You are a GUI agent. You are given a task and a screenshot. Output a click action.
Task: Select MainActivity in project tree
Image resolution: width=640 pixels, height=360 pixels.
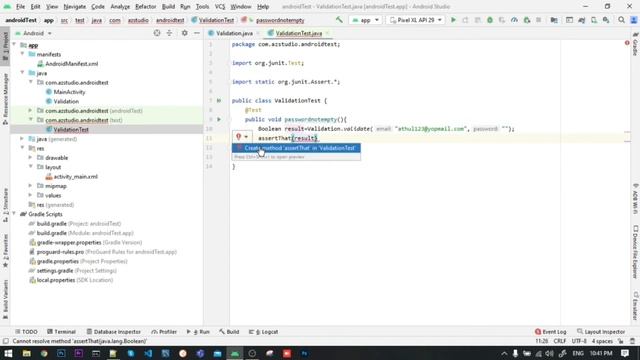[x=69, y=92]
